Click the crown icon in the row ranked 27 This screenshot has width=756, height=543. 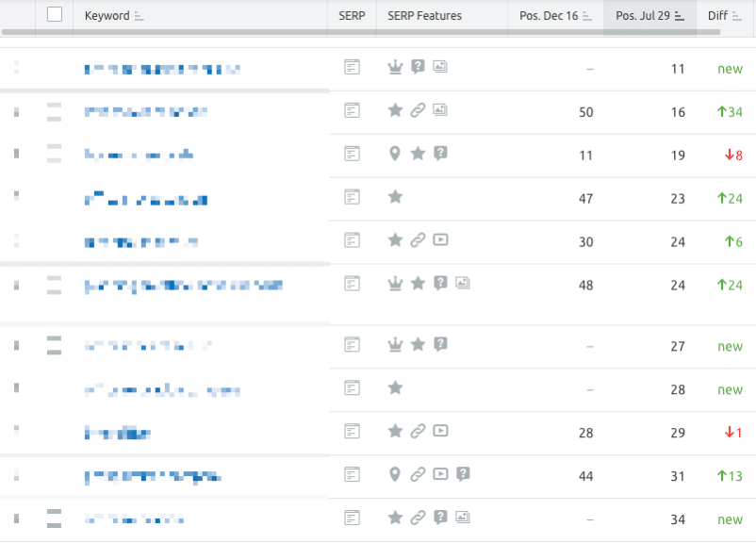pyautogui.click(x=395, y=344)
